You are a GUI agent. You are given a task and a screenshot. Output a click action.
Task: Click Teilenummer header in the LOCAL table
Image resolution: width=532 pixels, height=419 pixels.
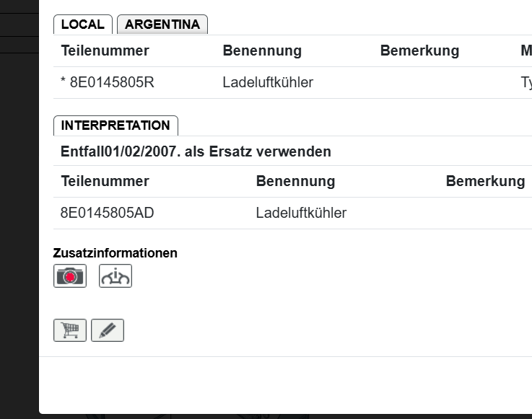(105, 50)
